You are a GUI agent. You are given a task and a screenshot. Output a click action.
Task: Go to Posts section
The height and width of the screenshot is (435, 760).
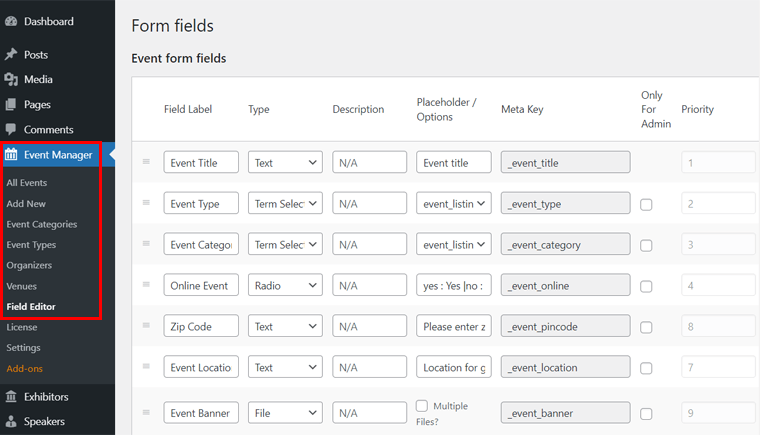pyautogui.click(x=36, y=54)
